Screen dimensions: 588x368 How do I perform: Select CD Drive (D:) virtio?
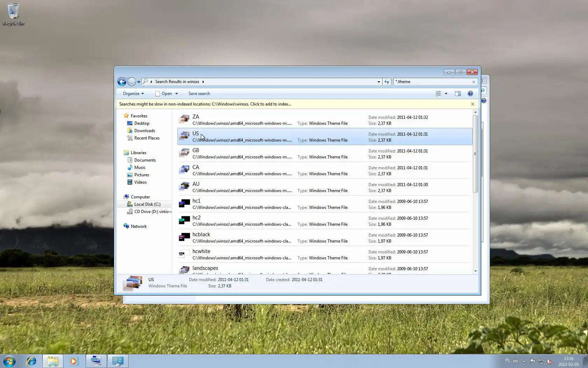click(x=153, y=212)
